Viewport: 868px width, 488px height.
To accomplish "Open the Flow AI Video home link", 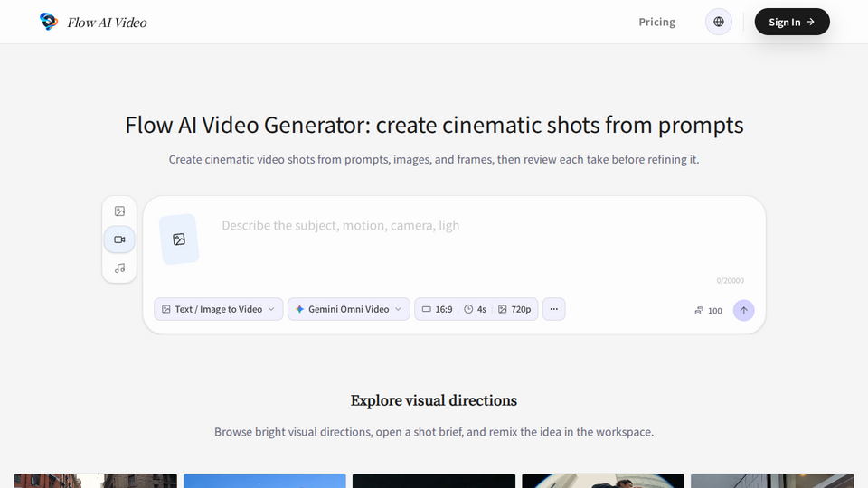I will pyautogui.click(x=93, y=22).
